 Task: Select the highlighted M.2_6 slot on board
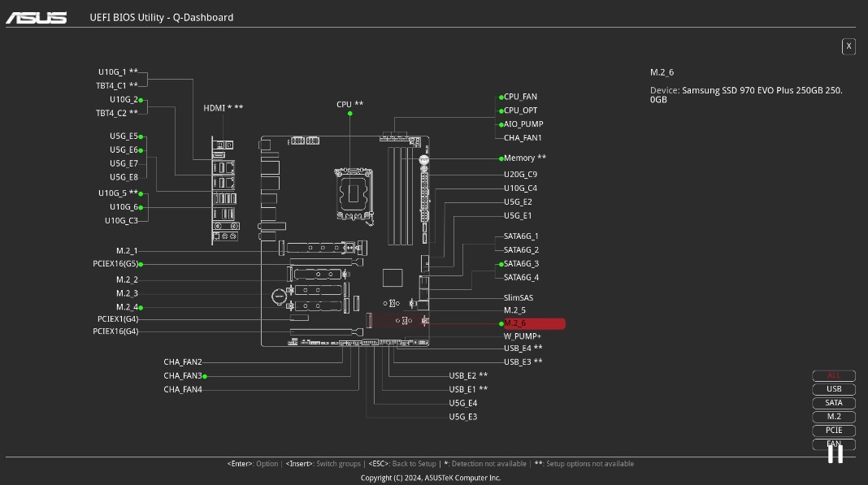coord(397,321)
